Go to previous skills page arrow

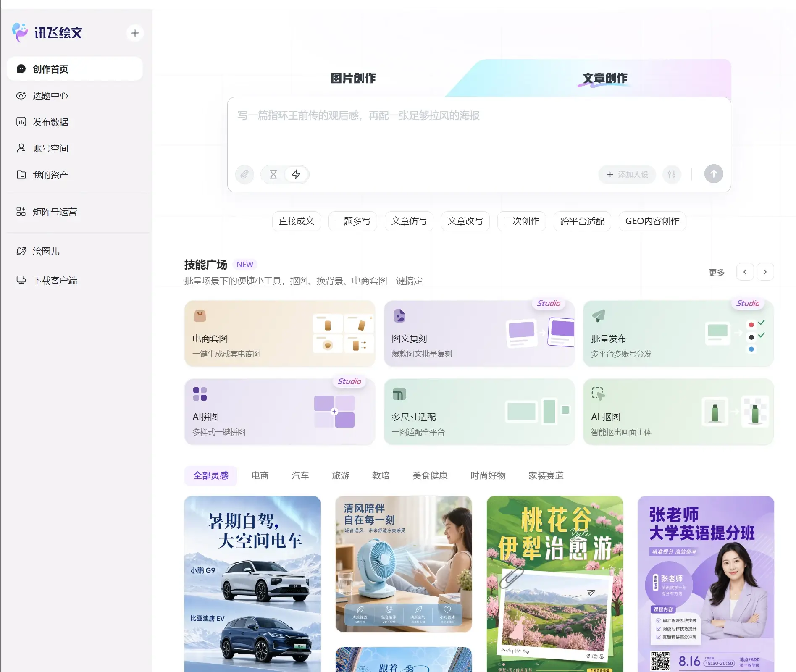(745, 272)
